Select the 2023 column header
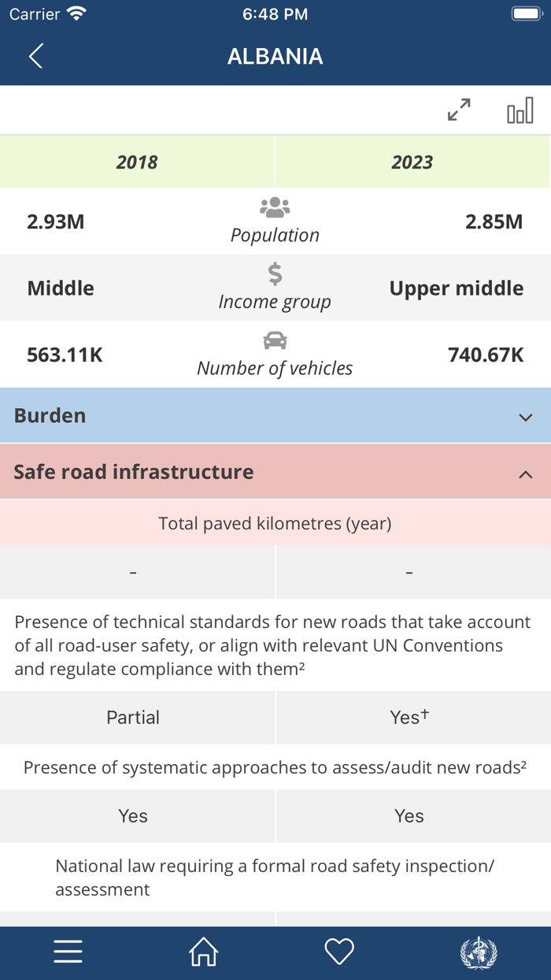Screen dimensions: 551x980 [x=412, y=161]
